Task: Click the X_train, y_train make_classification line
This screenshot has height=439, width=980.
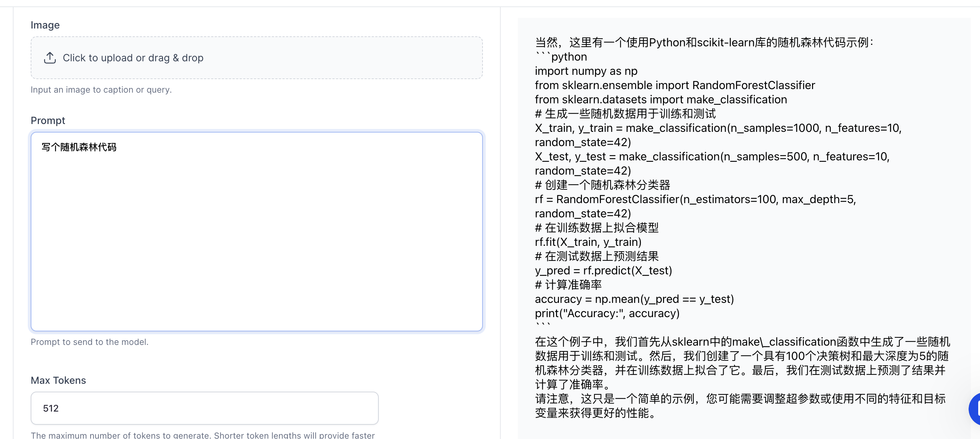Action: click(718, 135)
